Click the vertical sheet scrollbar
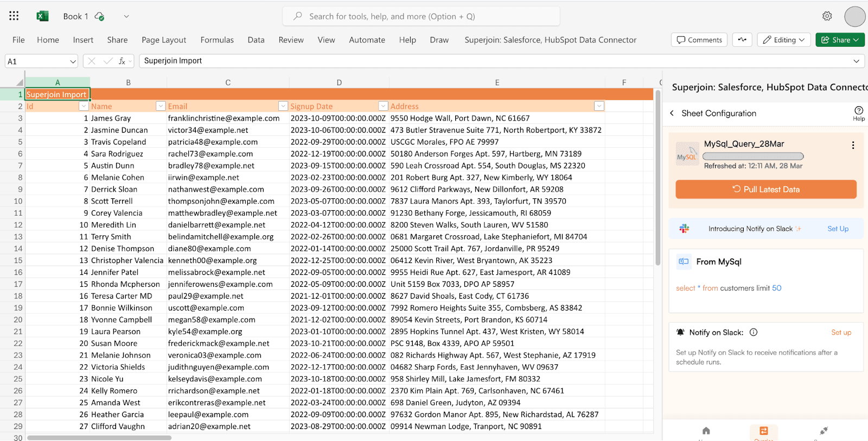Screen dimensions: 868x441 pyautogui.click(x=658, y=178)
